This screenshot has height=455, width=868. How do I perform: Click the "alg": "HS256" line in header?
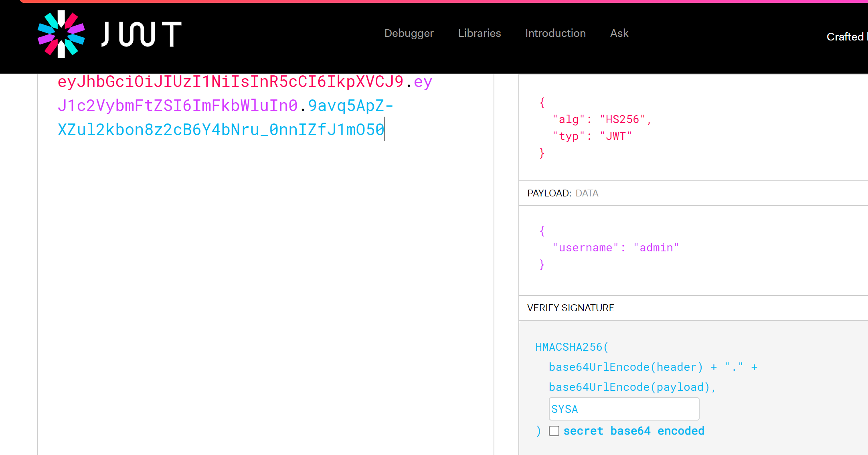click(601, 119)
